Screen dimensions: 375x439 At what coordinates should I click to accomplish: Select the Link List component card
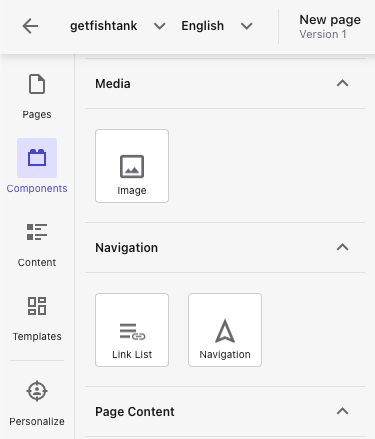pyautogui.click(x=132, y=330)
